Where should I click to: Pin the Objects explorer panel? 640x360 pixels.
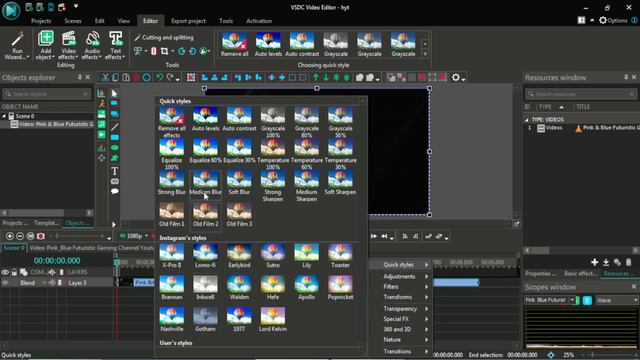point(80,77)
